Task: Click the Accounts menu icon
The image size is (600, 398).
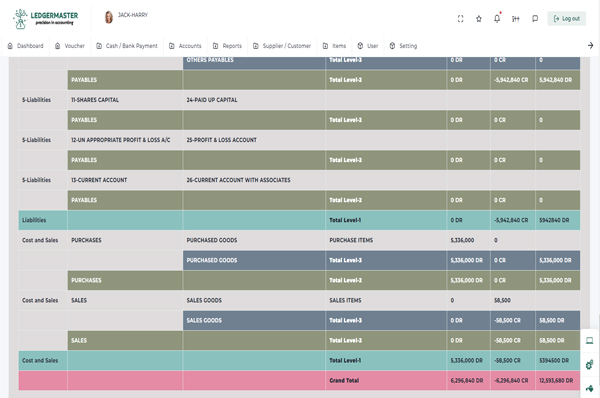Action: click(172, 46)
